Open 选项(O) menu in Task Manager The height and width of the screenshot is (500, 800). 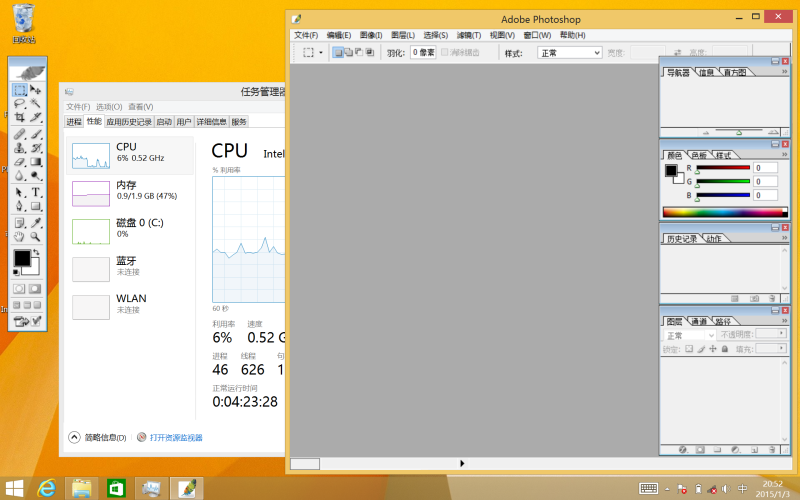109,107
